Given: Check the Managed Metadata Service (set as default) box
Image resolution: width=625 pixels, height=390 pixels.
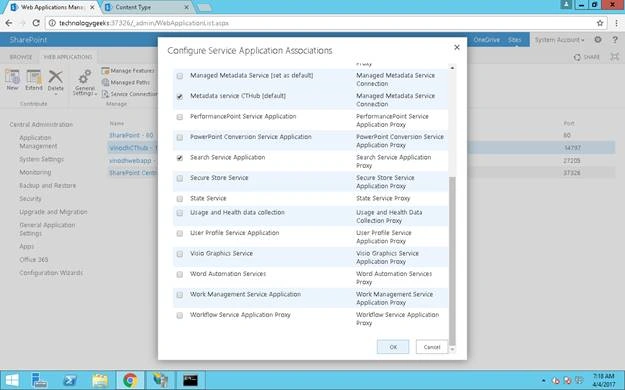Looking at the screenshot, I should [x=180, y=76].
